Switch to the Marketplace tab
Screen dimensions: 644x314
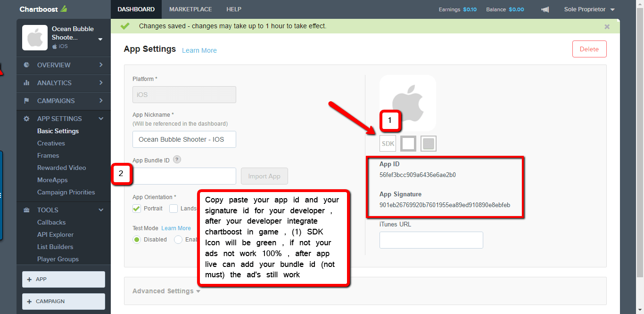(x=190, y=9)
